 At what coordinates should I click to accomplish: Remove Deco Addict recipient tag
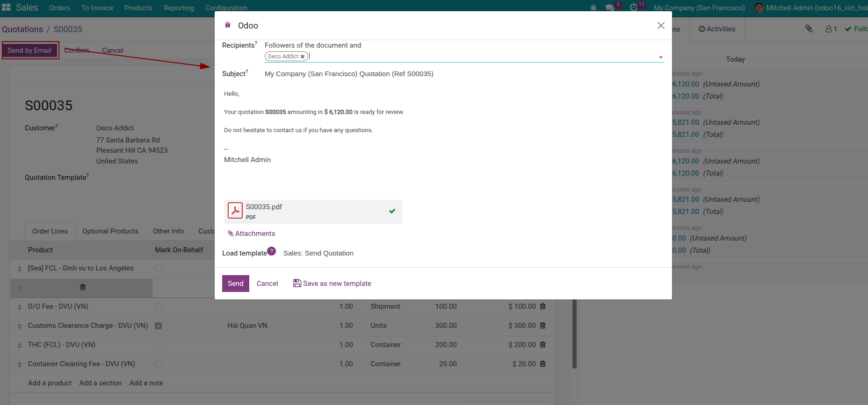[x=303, y=57]
